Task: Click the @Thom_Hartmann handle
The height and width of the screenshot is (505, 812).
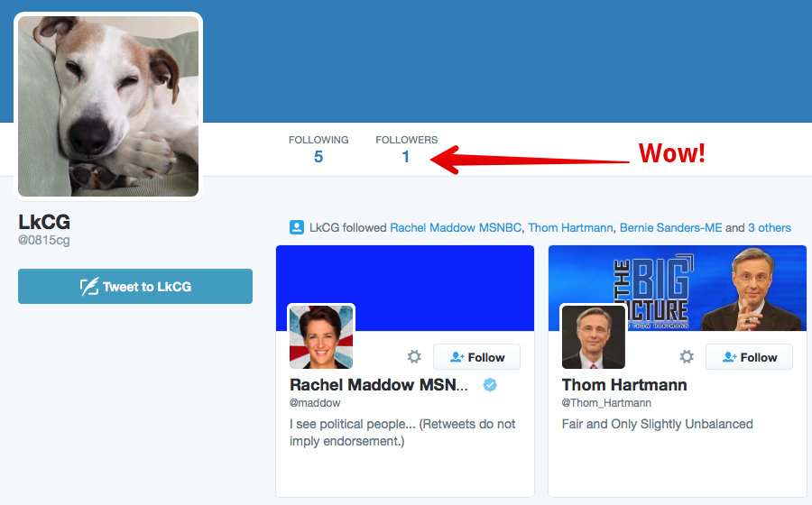Action: 606,402
